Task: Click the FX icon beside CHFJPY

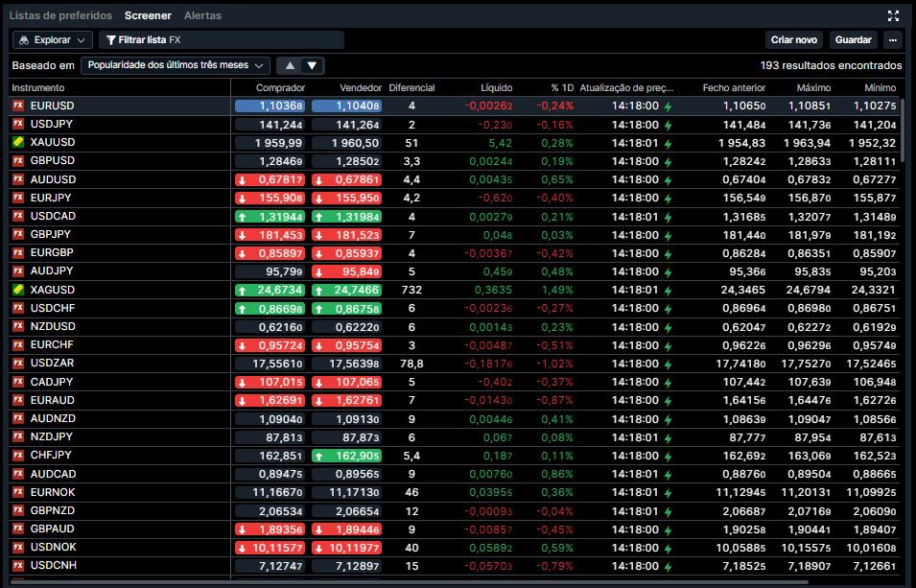Action: 18,455
